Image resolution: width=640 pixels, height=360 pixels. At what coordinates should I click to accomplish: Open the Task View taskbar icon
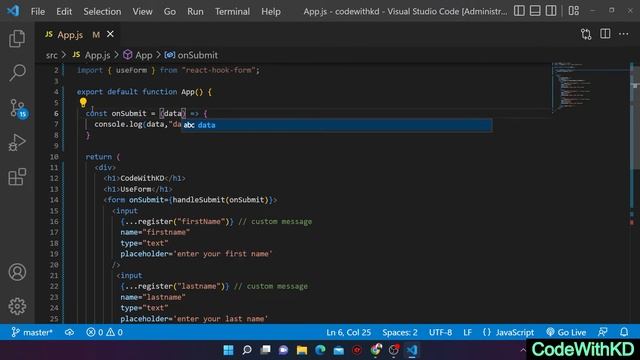(265, 350)
